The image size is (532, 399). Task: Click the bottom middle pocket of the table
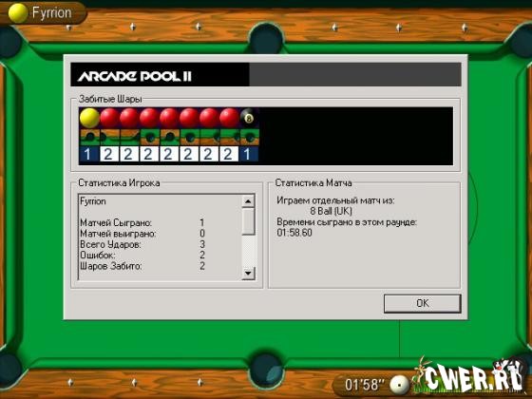click(x=266, y=370)
